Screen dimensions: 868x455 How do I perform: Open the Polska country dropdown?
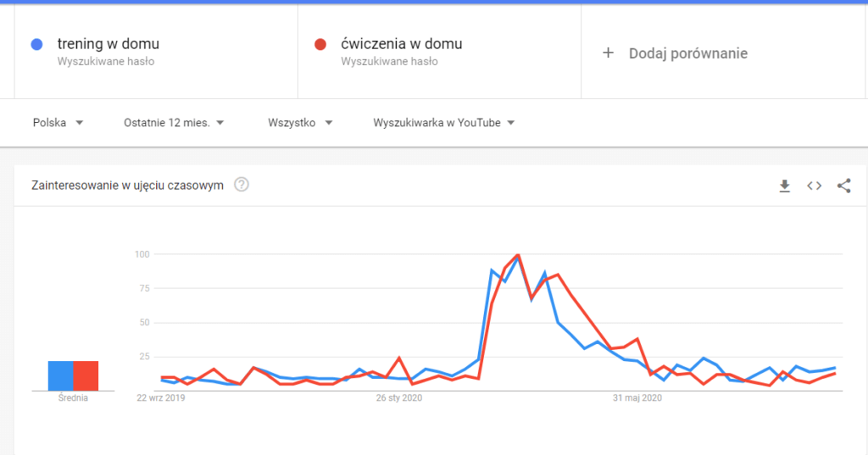[58, 123]
